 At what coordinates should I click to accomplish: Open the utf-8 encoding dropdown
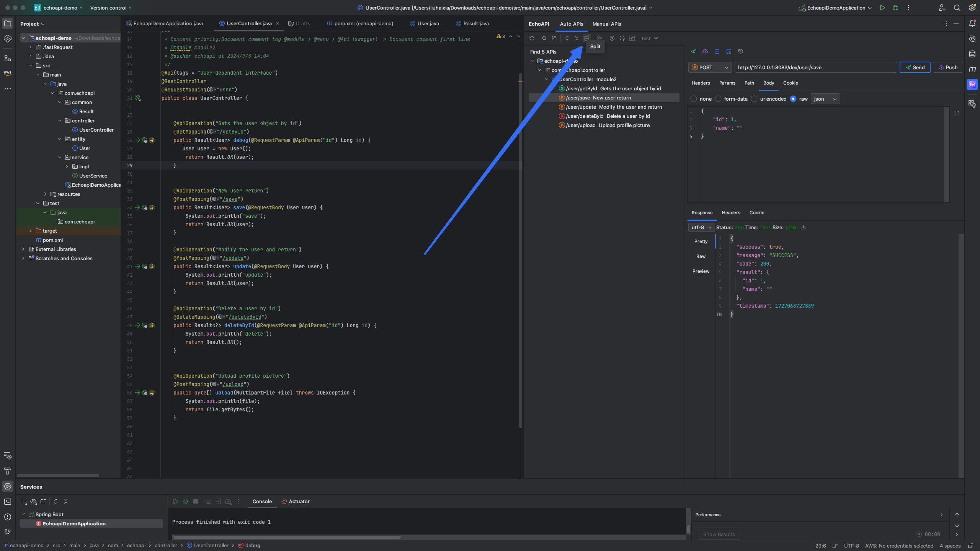(x=701, y=227)
